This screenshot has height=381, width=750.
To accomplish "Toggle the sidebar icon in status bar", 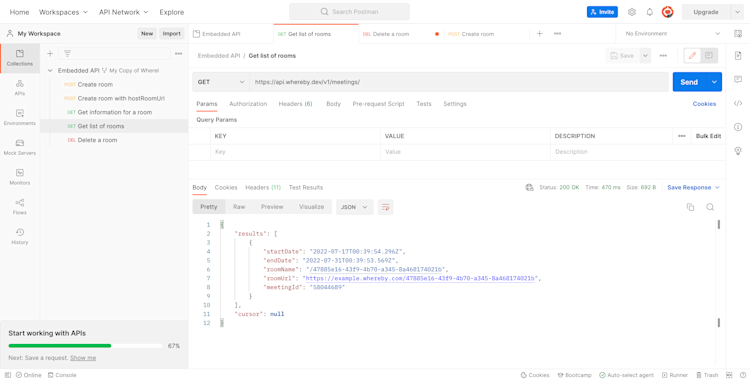I will pyautogui.click(x=8, y=375).
